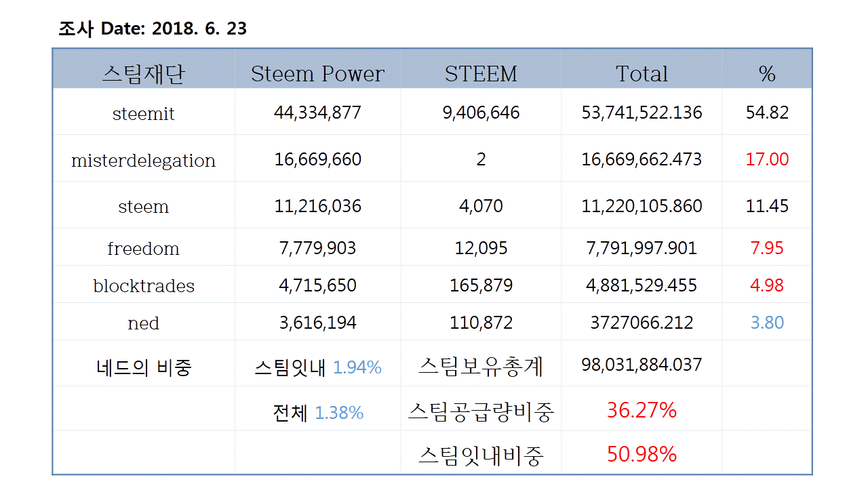Click the 'Steem Power' column header

pyautogui.click(x=317, y=74)
